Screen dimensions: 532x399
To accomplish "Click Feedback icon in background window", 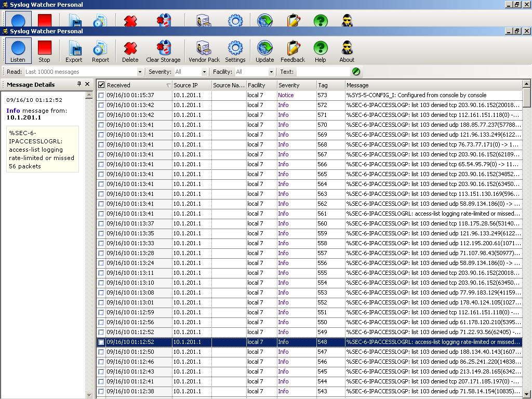I will click(x=293, y=20).
